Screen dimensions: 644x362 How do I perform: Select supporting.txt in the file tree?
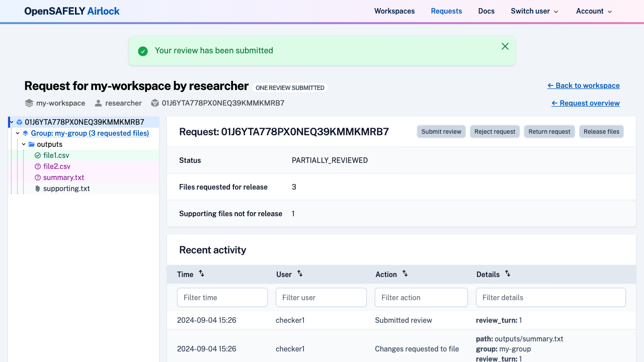66,189
